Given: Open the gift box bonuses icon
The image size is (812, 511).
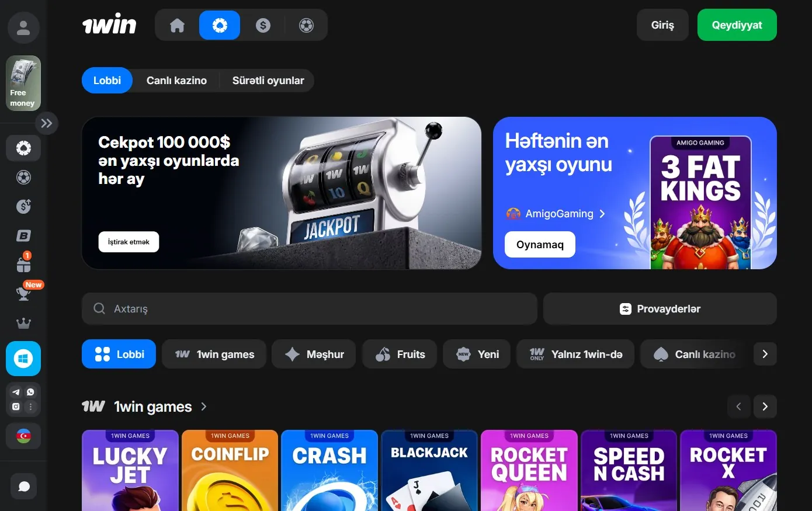Looking at the screenshot, I should pyautogui.click(x=23, y=265).
